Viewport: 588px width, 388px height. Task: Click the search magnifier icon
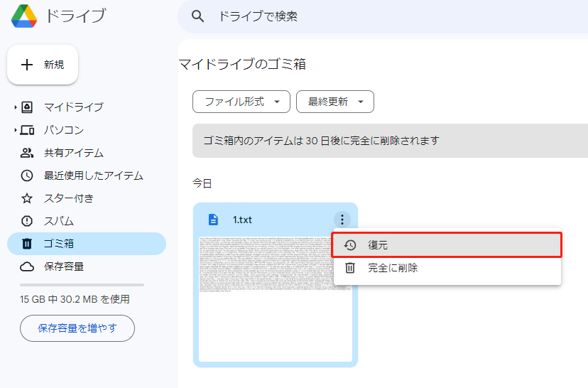199,16
